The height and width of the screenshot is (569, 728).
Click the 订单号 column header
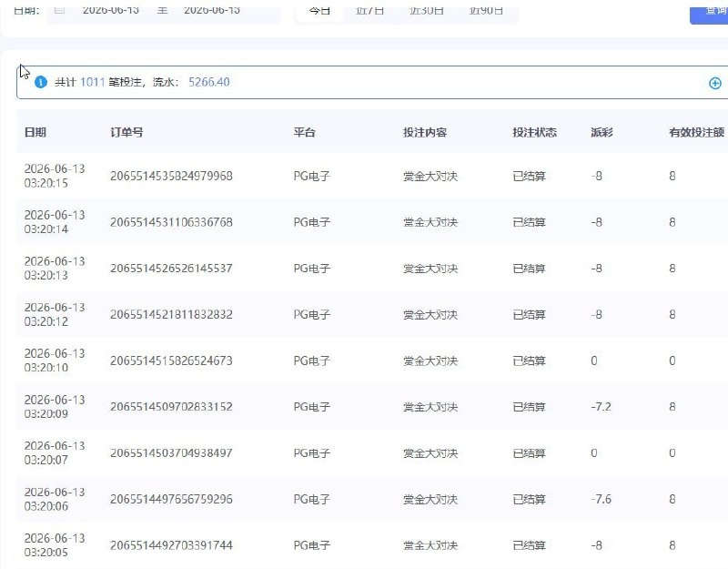coord(126,132)
